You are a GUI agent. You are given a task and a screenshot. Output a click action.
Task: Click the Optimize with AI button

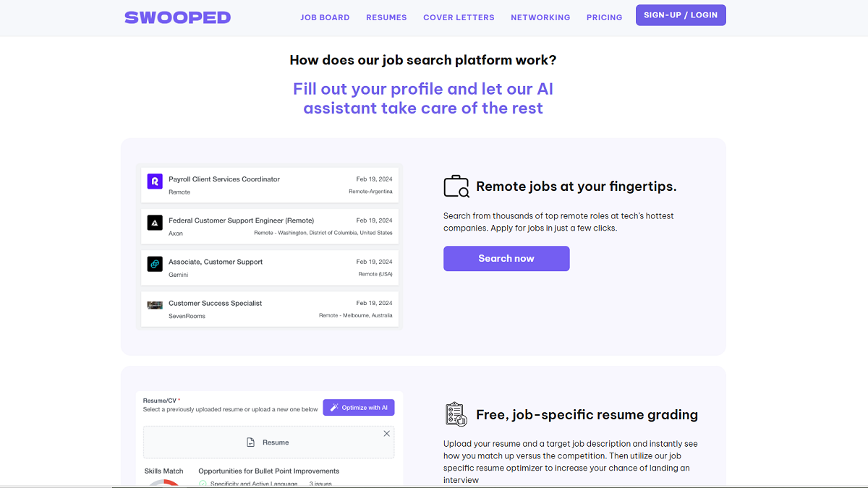pos(359,407)
